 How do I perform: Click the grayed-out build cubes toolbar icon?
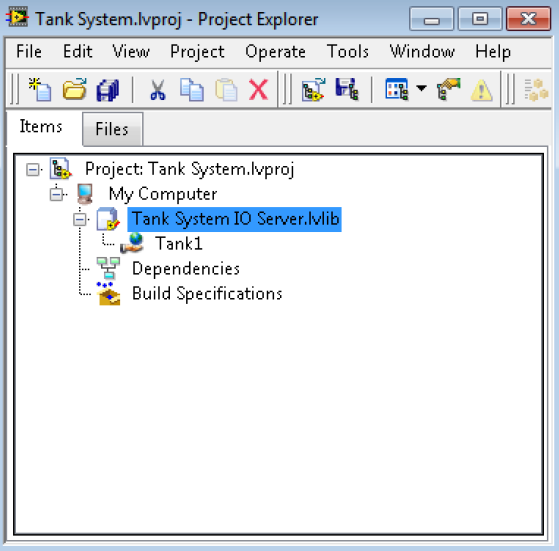pyautogui.click(x=536, y=90)
